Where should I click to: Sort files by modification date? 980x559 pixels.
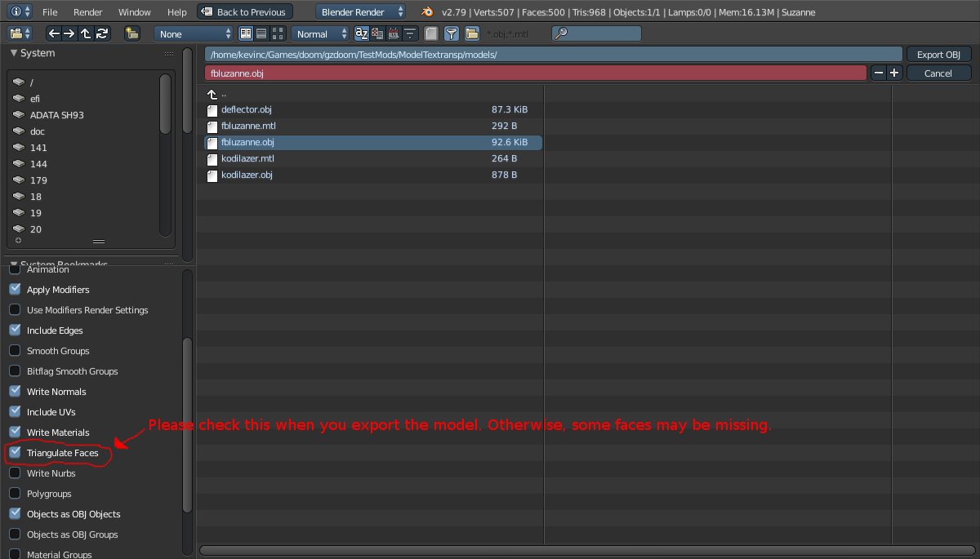394,33
